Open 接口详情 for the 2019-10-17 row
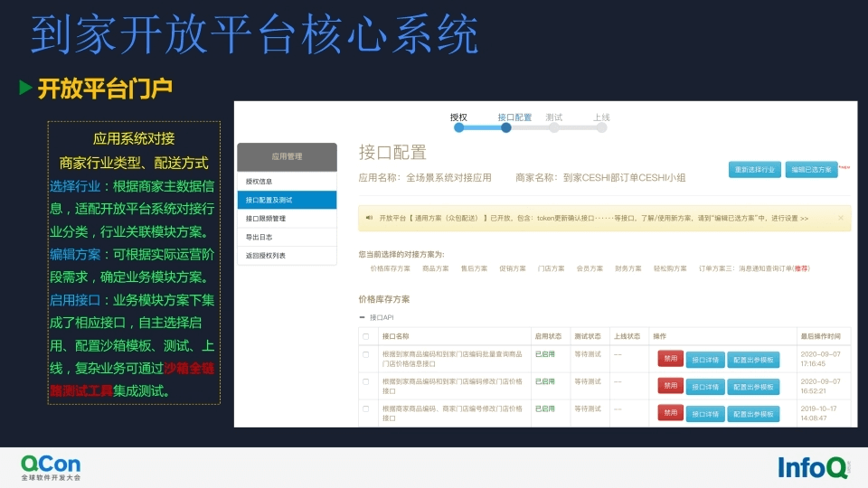The image size is (868, 488). [x=705, y=414]
